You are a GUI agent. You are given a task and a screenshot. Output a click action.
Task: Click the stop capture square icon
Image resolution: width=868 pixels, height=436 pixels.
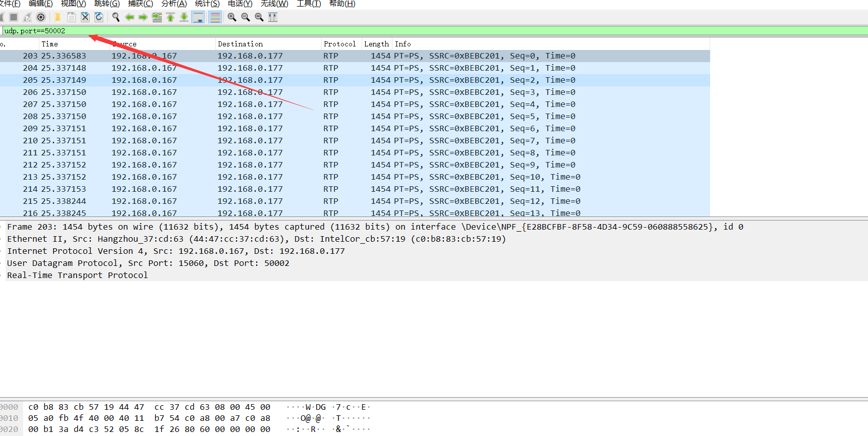tap(14, 17)
